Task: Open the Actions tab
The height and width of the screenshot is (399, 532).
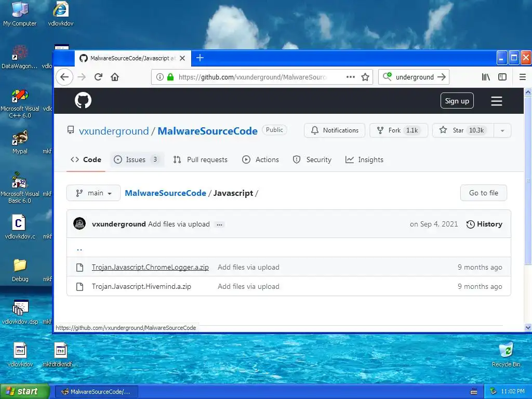Action: (261, 159)
